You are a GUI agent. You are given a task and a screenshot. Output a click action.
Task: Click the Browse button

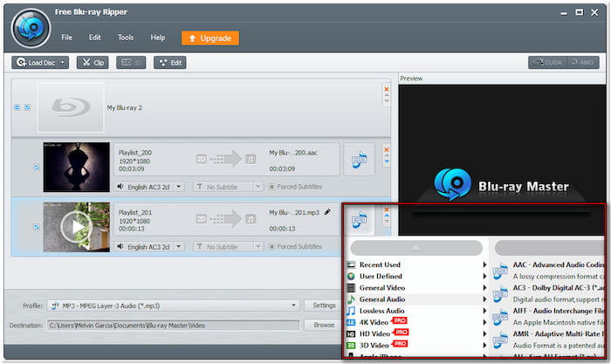324,325
